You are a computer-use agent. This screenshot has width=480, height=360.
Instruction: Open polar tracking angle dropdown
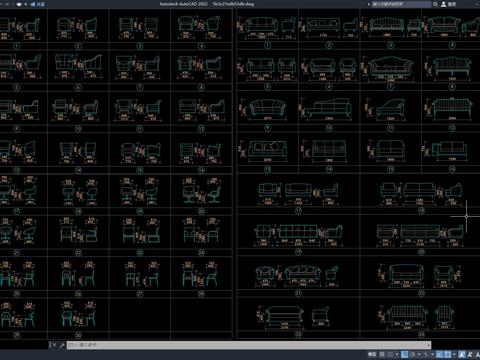419,354
